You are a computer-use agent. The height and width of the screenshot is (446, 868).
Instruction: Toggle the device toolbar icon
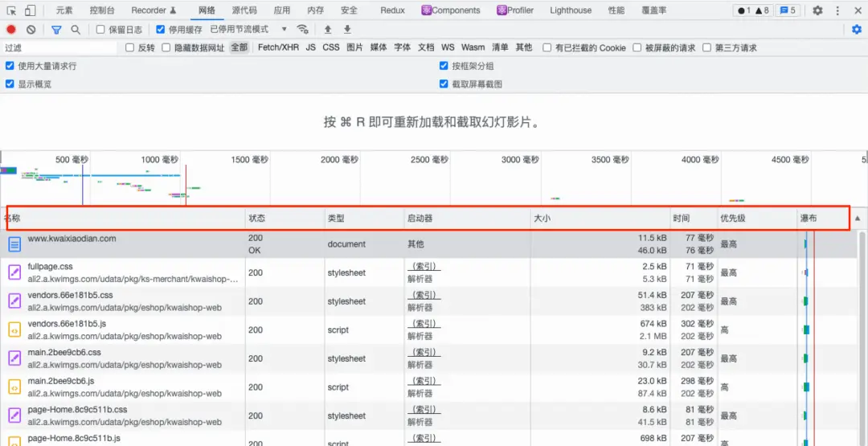pos(30,10)
